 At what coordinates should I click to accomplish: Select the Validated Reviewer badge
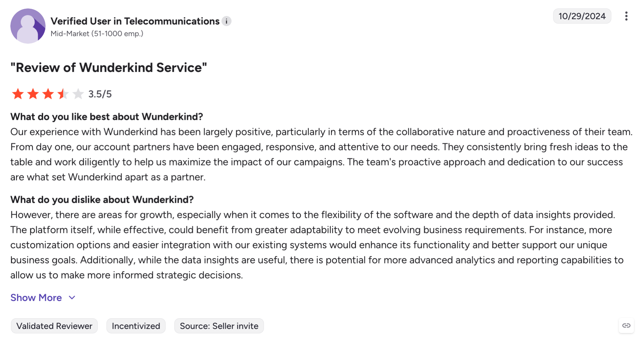click(54, 326)
